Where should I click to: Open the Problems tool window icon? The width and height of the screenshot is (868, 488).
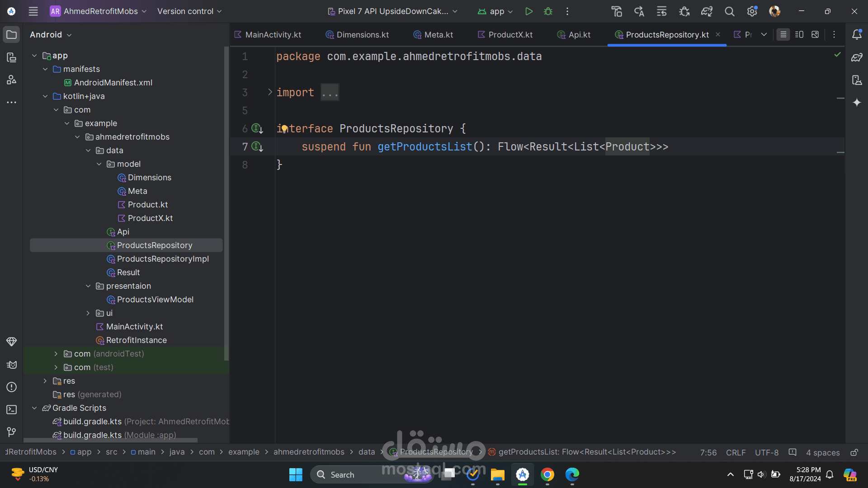pyautogui.click(x=11, y=387)
